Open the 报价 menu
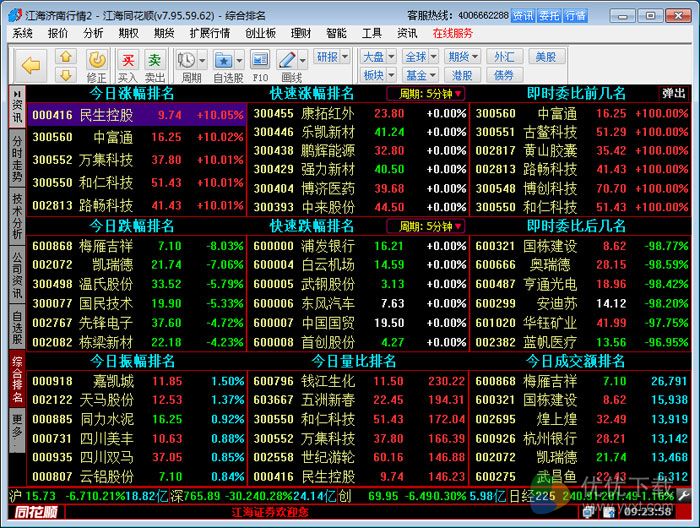The height and width of the screenshot is (528, 700). (x=58, y=33)
